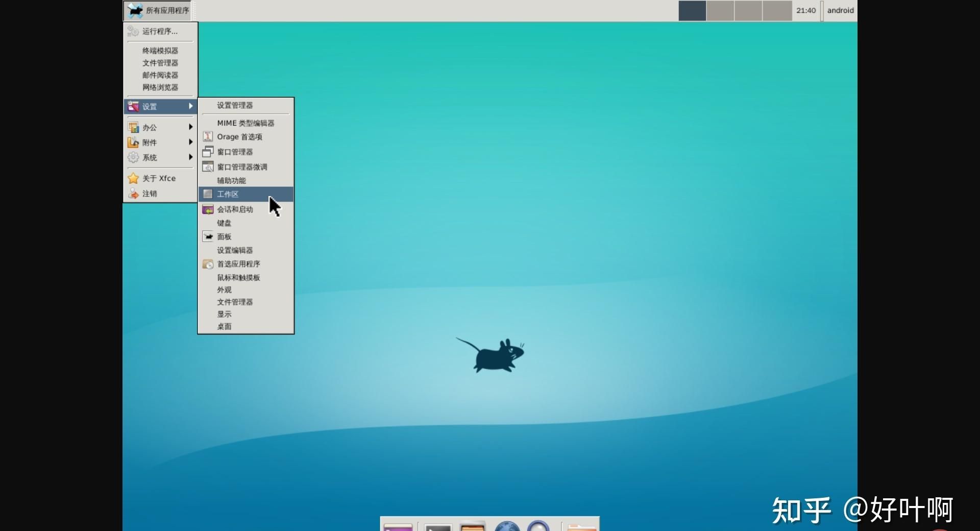The height and width of the screenshot is (531, 980).
Task: Open 会话和启动 settings
Action: tap(246, 209)
